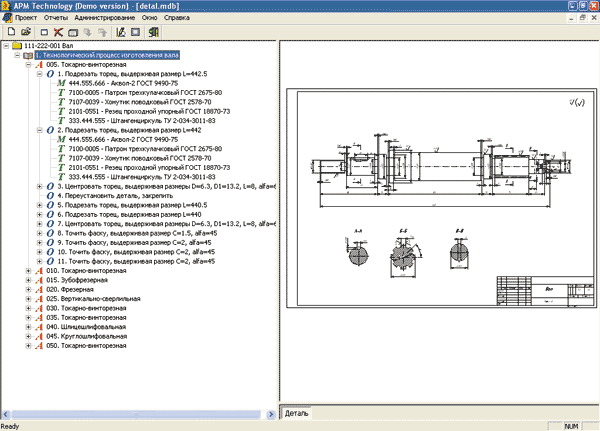The image size is (600, 431).
Task: Click the blank rectangle icon left of delete
Action: 44,32
